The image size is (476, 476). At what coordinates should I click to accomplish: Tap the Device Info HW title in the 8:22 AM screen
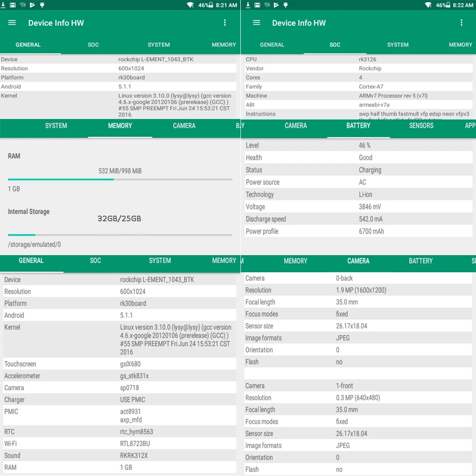coord(299,23)
